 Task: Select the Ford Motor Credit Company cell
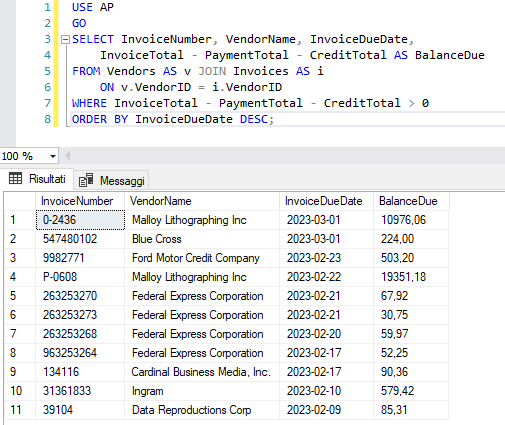point(202,258)
